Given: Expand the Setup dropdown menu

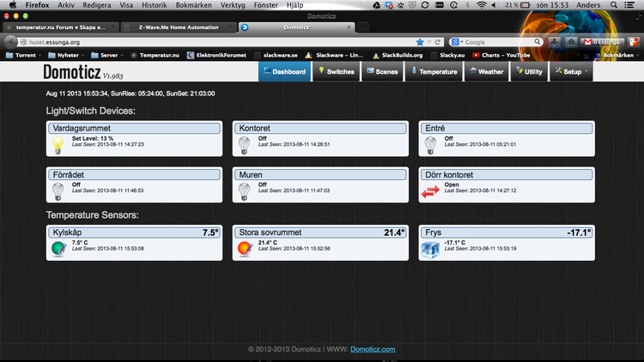Looking at the screenshot, I should click(572, 72).
